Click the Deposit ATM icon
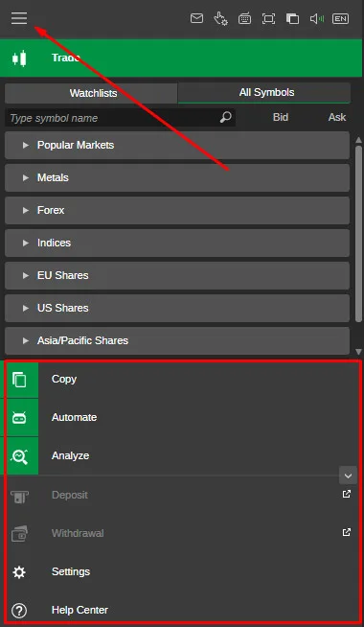Image resolution: width=364 pixels, height=627 pixels. pyautogui.click(x=19, y=497)
